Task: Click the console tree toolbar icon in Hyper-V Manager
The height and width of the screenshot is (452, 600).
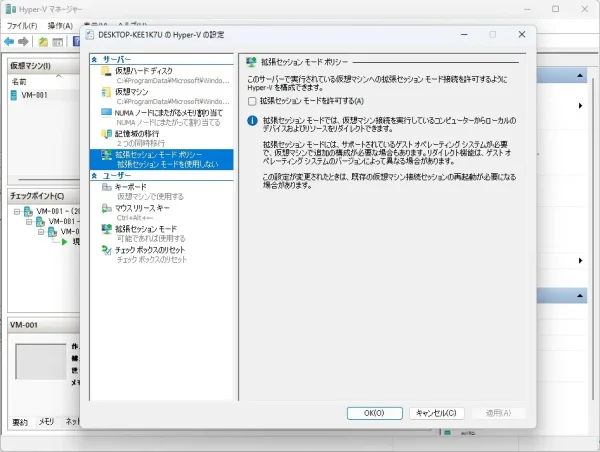Action: coord(57,42)
